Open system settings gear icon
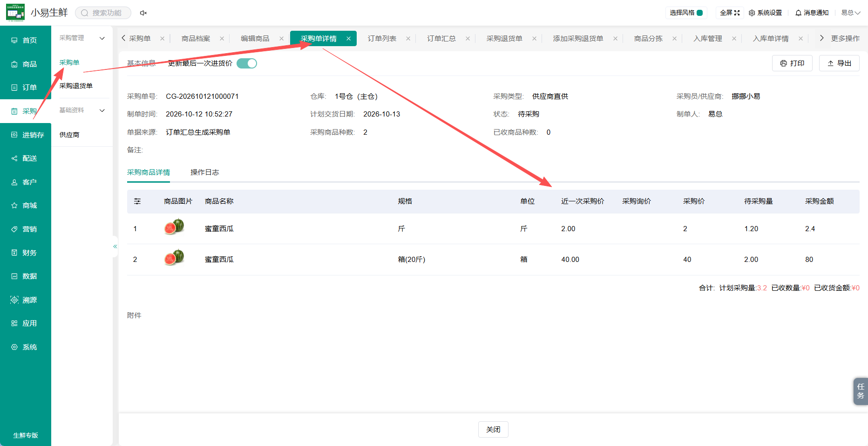The image size is (868, 446). click(x=752, y=13)
